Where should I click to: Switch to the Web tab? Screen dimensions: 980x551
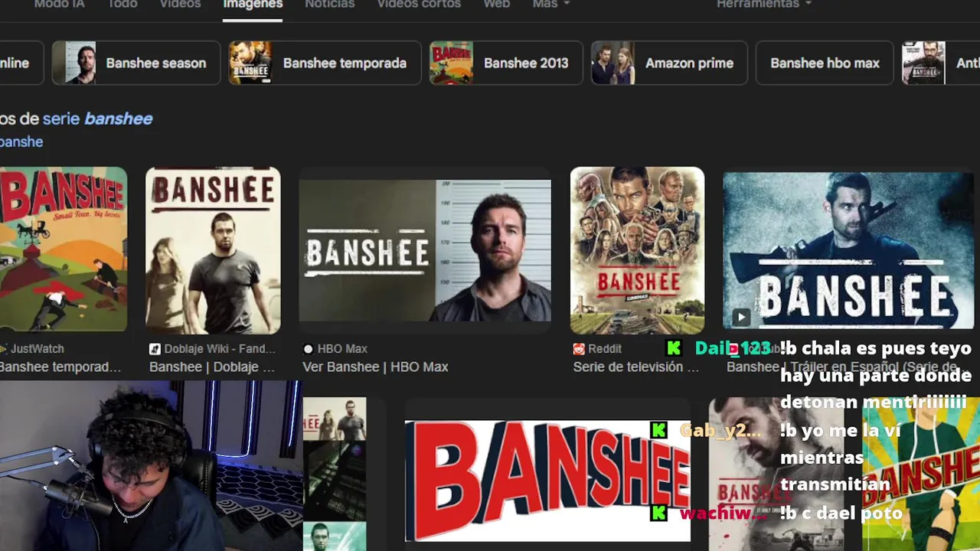496,4
